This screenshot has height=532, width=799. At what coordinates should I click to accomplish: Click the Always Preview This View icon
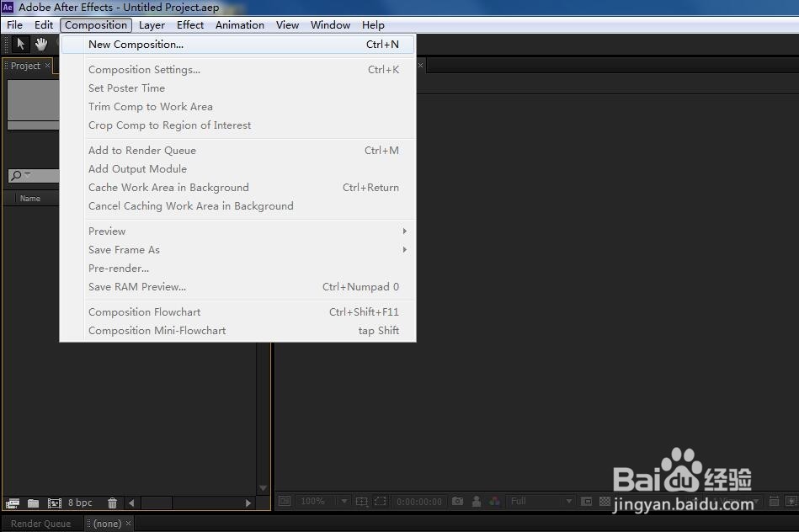[x=285, y=501]
